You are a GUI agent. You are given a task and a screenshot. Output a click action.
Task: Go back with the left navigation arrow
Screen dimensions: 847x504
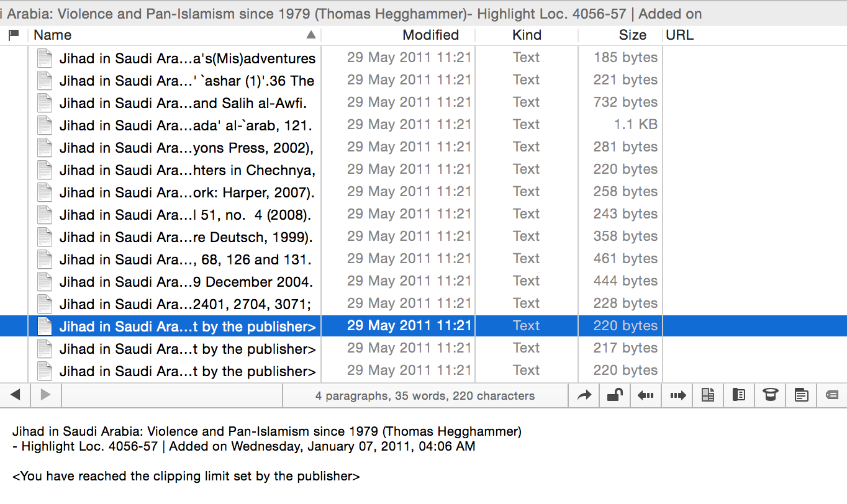(x=16, y=395)
